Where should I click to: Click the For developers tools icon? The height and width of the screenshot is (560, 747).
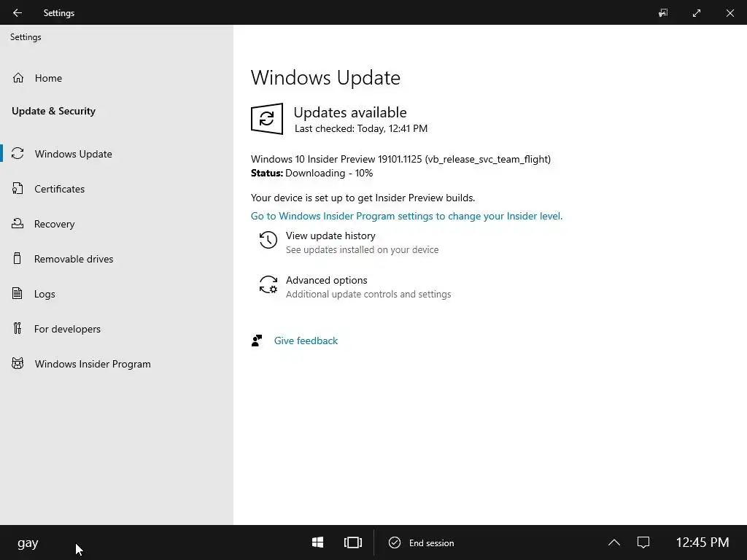[x=18, y=328]
